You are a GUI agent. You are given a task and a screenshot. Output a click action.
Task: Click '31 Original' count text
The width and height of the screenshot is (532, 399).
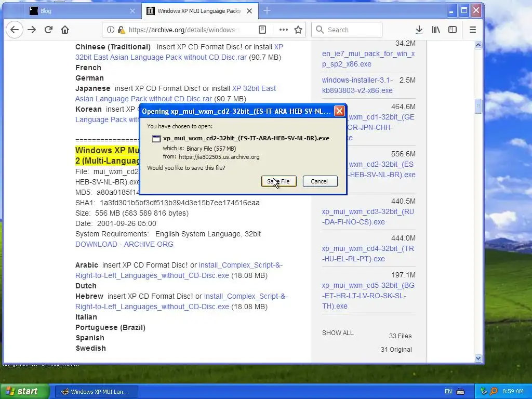[396, 350]
